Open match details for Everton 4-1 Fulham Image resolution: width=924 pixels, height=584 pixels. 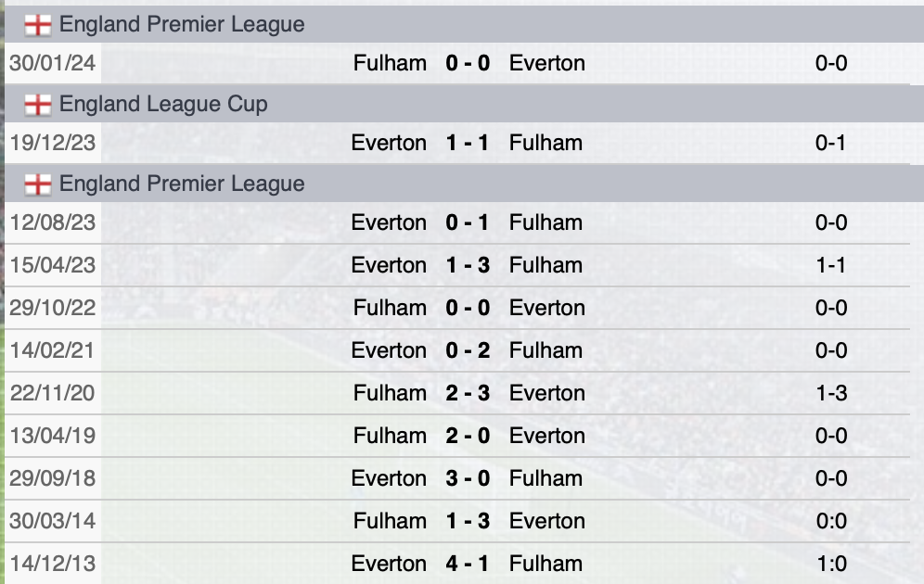[467, 564]
